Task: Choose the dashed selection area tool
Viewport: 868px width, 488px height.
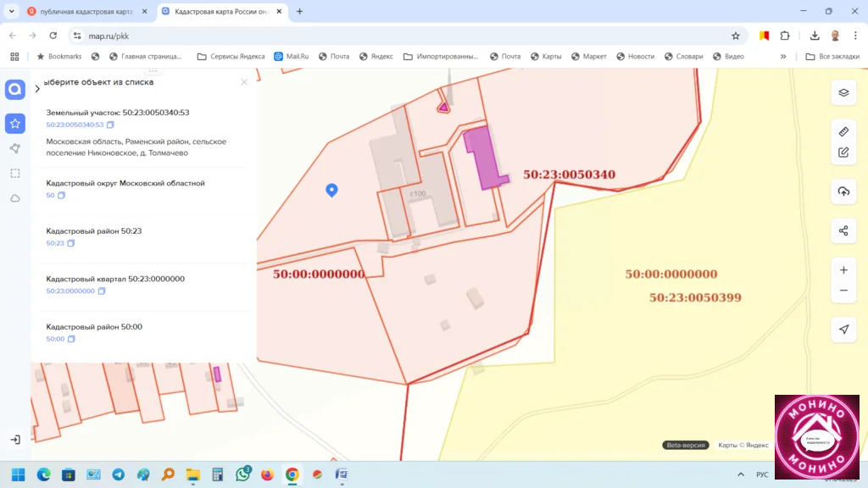Action: pos(15,173)
